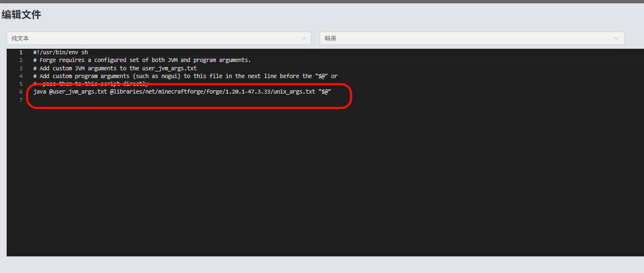Select line number 3 in the gutter
This screenshot has height=273, width=644.
pyautogui.click(x=21, y=68)
